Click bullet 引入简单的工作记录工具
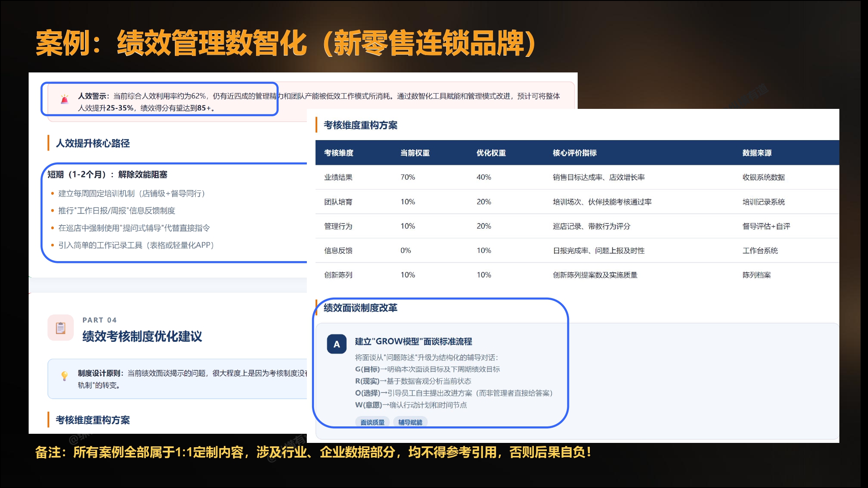This screenshot has width=868, height=488. click(x=136, y=245)
